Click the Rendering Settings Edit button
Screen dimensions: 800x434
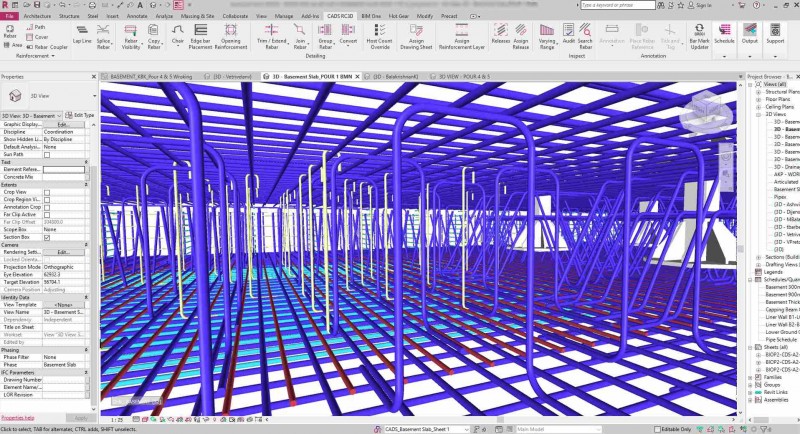(64, 252)
